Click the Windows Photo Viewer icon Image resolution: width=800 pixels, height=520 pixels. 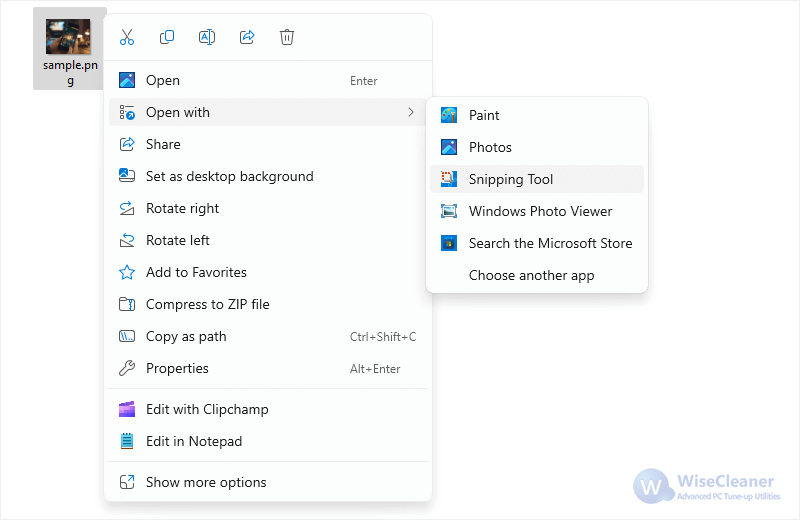(449, 211)
